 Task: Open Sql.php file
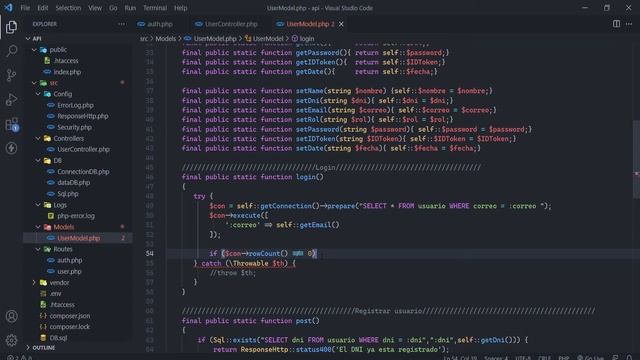click(x=68, y=194)
